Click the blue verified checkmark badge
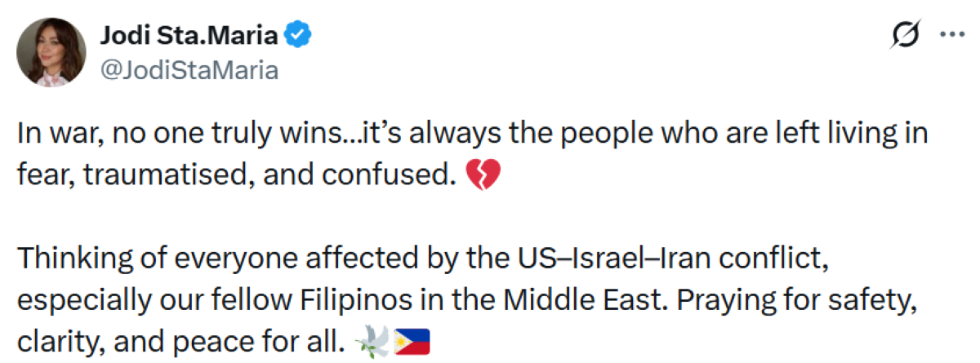The width and height of the screenshot is (980, 363). (296, 35)
